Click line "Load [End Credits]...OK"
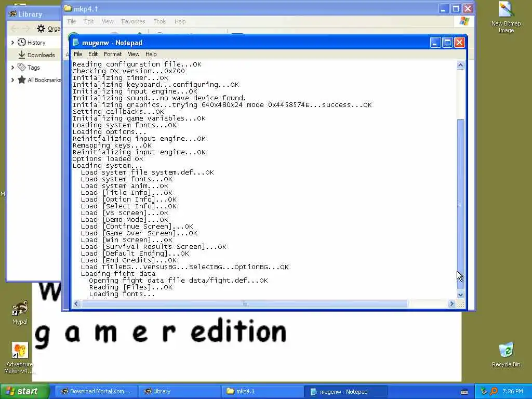The image size is (532, 399). click(x=129, y=260)
